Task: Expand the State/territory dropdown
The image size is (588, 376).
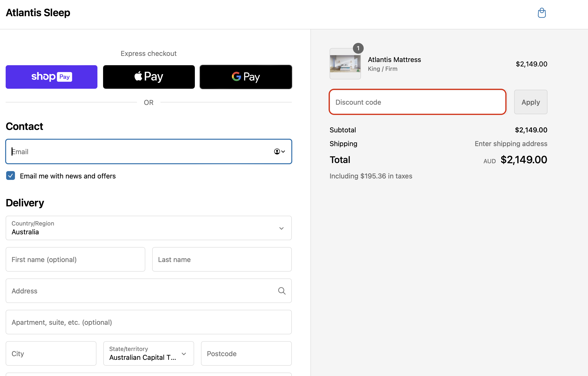Action: 148,353
